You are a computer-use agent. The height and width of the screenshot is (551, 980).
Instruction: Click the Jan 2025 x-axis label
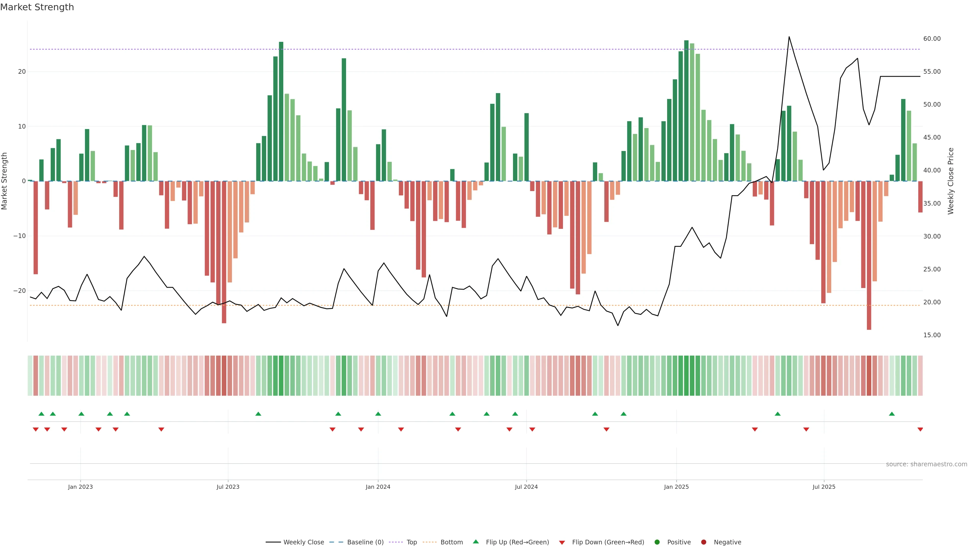[676, 487]
